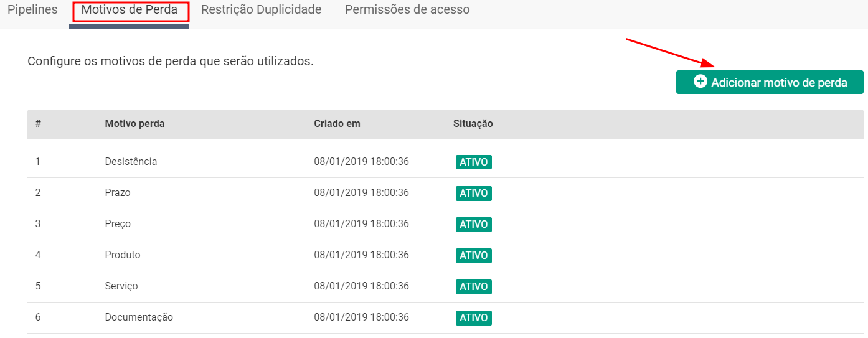Open the Pipelines tab
Image resolution: width=868 pixels, height=338 pixels.
coord(32,10)
